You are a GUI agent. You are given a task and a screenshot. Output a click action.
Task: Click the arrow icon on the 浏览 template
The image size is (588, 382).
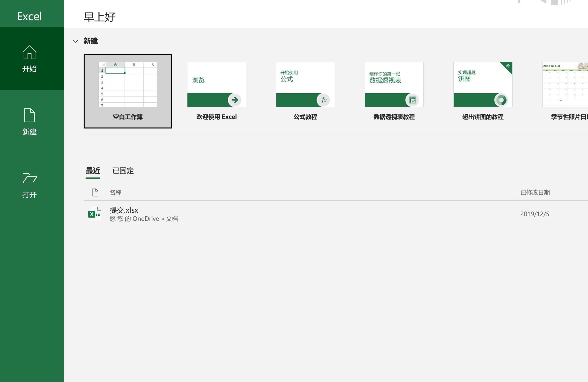click(235, 100)
